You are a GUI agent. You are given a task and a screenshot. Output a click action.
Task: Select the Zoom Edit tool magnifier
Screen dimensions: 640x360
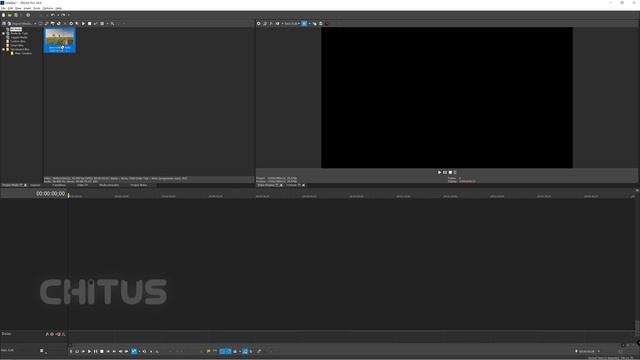(x=157, y=351)
